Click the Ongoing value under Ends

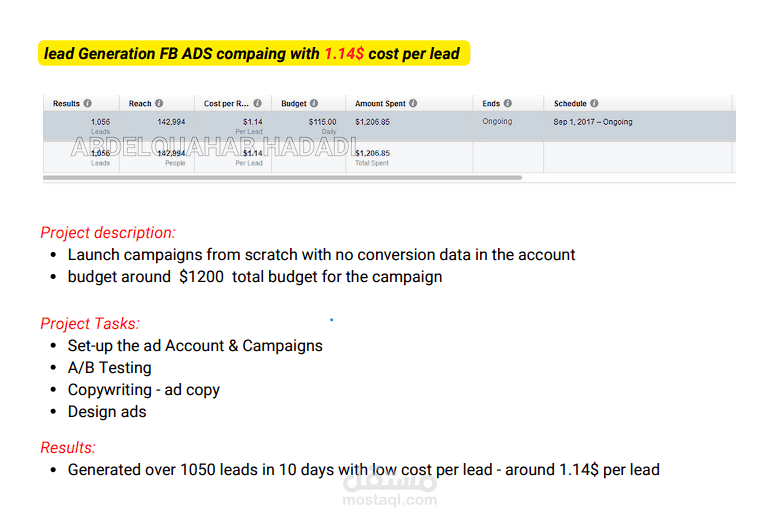click(x=497, y=121)
